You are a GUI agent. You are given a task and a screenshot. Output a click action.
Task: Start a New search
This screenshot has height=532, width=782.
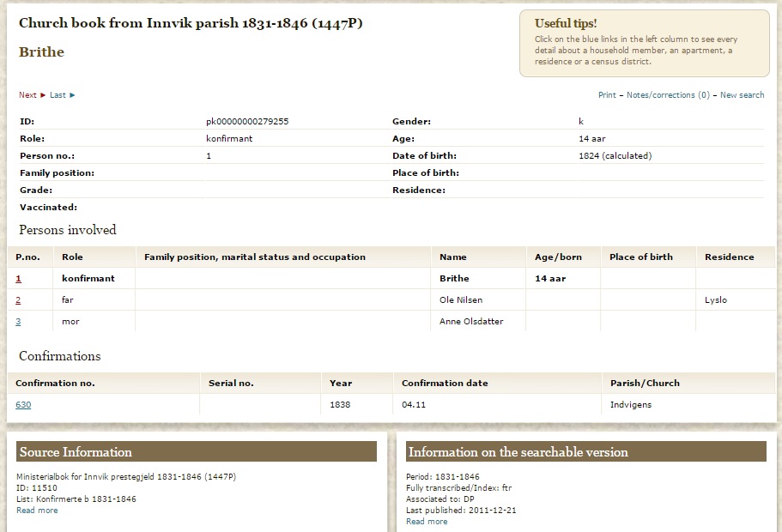[x=742, y=95]
